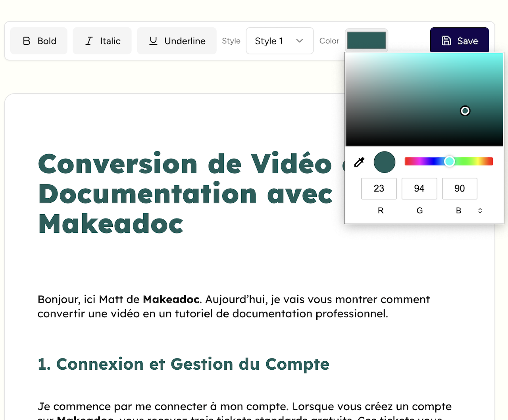The height and width of the screenshot is (420, 508).
Task: Pick a hue on the rainbow slider
Action: coord(449,161)
